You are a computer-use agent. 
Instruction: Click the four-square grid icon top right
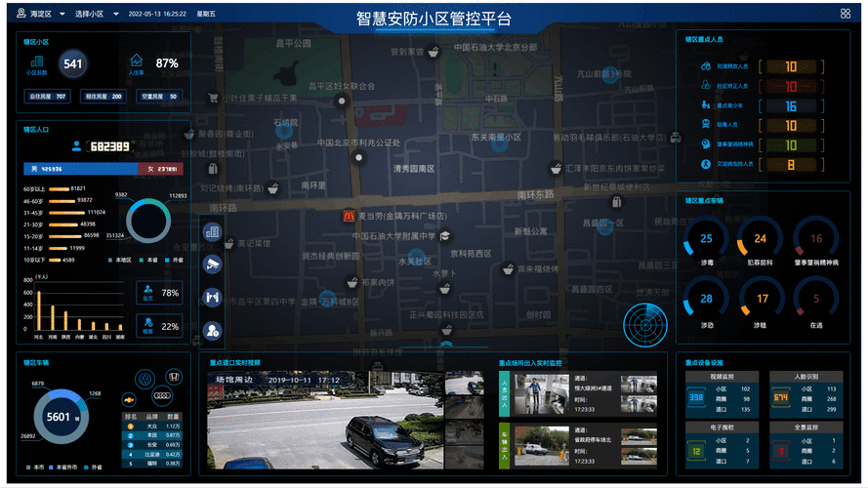coord(845,14)
